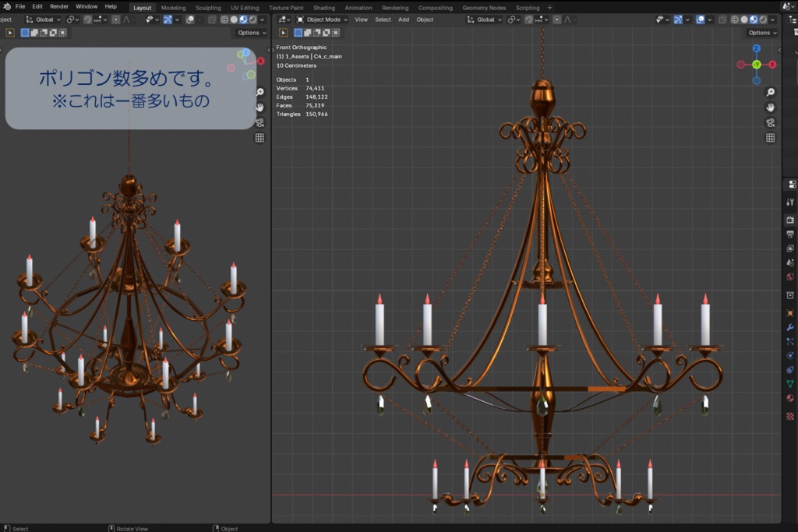The height and width of the screenshot is (532, 798).
Task: Open the Global transform orientation dropdown on right
Action: tap(485, 19)
